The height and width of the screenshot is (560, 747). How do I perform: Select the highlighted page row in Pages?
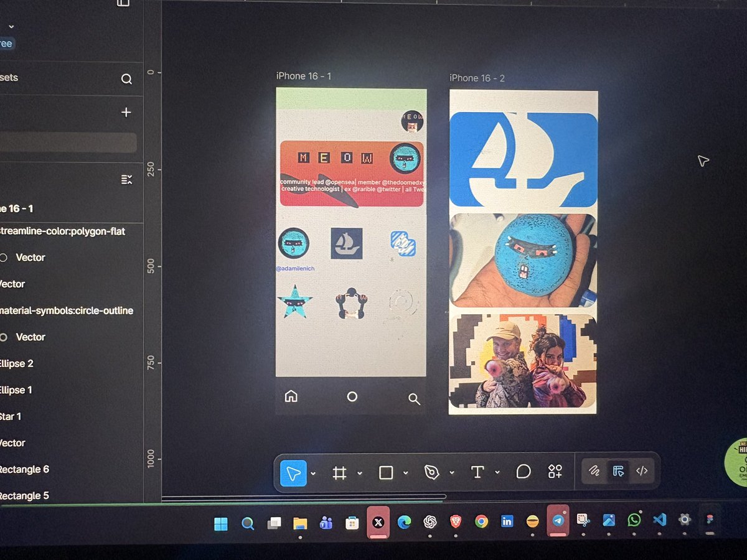pyautogui.click(x=68, y=142)
